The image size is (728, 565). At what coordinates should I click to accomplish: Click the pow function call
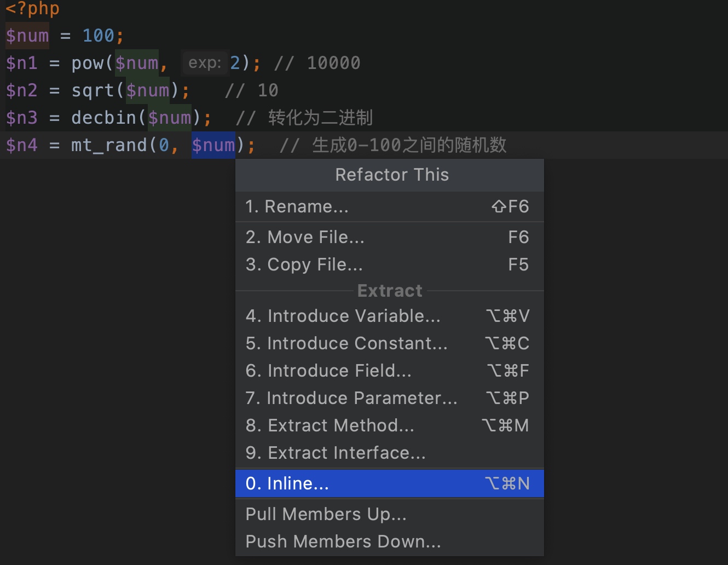pos(87,64)
